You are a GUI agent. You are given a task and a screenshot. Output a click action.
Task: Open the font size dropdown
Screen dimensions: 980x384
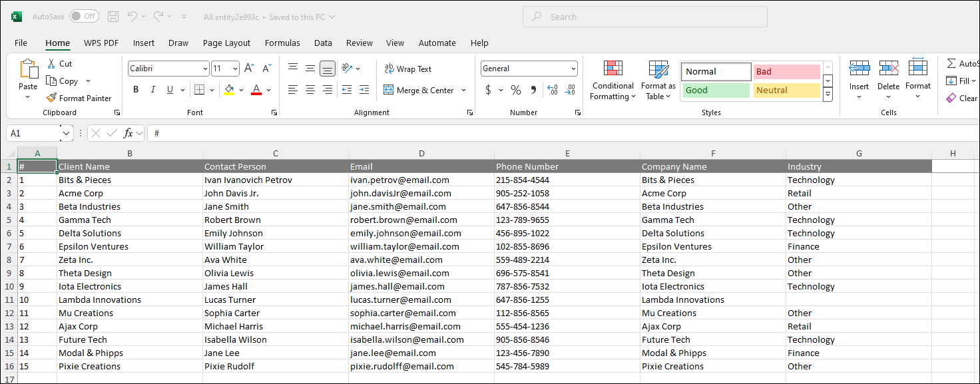[235, 69]
